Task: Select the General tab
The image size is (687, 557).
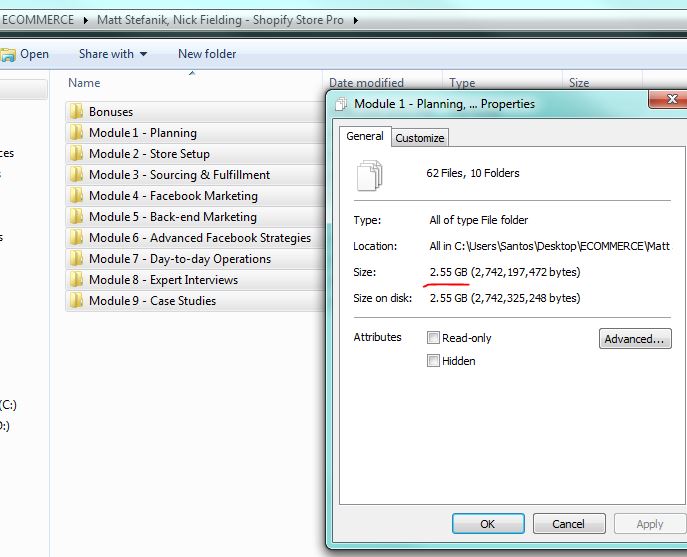Action: 365,137
